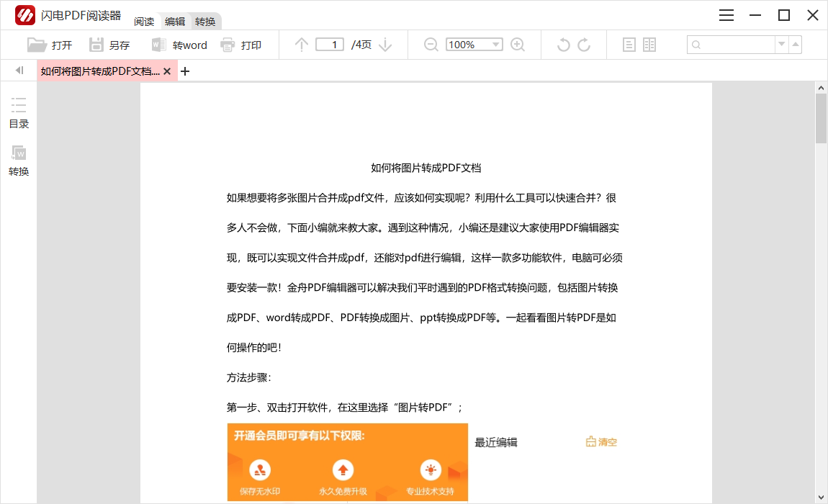Click the orange 开通会员即可享有以下权限 banner
The image size is (828, 504).
(348, 462)
